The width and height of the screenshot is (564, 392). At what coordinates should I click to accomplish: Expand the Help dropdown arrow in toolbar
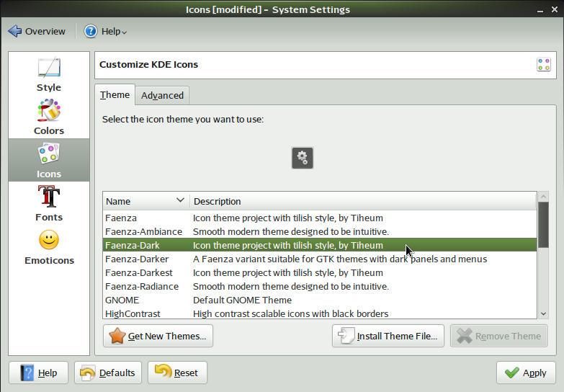click(124, 32)
